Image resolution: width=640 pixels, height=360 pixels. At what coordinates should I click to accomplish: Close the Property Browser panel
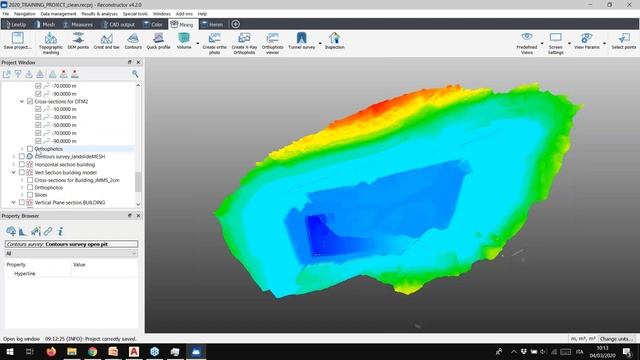pos(138,216)
